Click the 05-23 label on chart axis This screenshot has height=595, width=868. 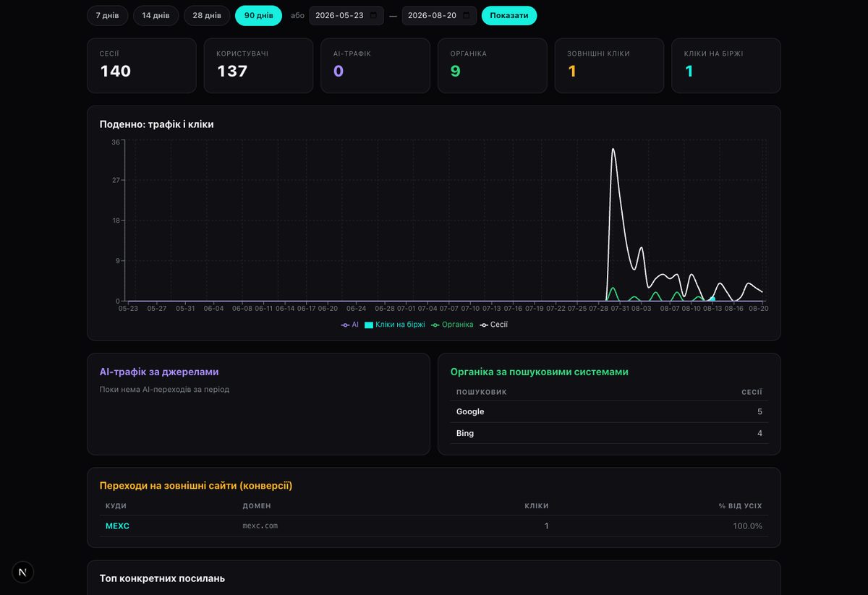click(128, 309)
